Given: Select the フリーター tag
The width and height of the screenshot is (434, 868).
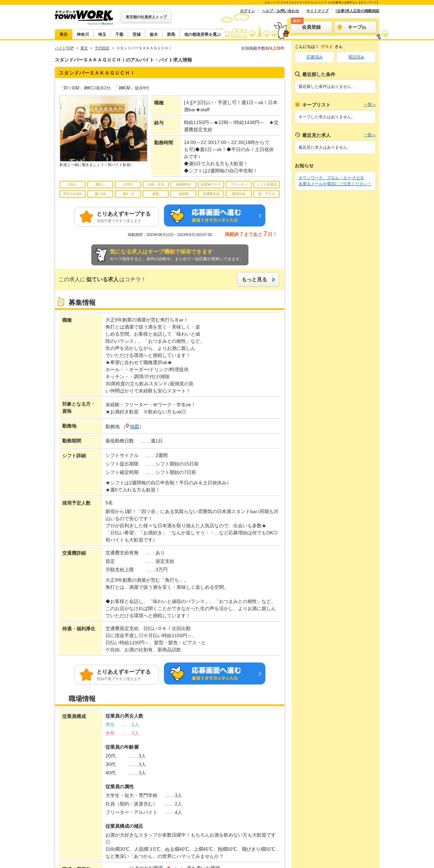Looking at the screenshot, I should (x=239, y=185).
